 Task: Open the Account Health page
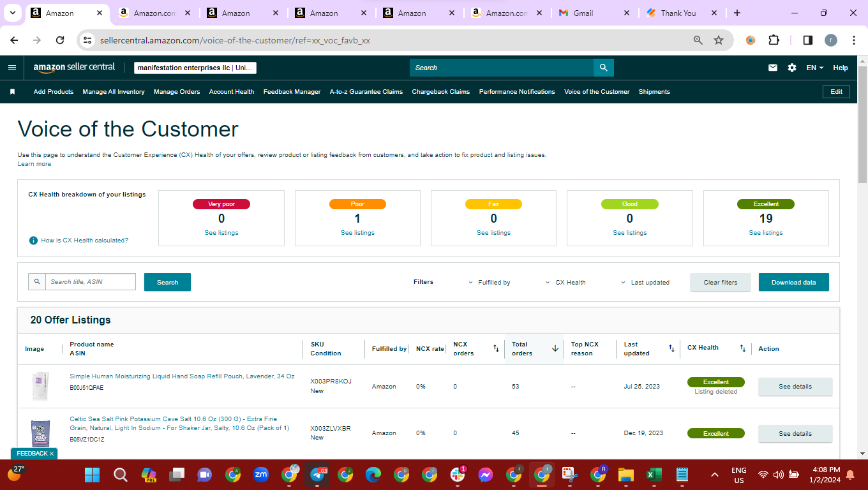[232, 92]
